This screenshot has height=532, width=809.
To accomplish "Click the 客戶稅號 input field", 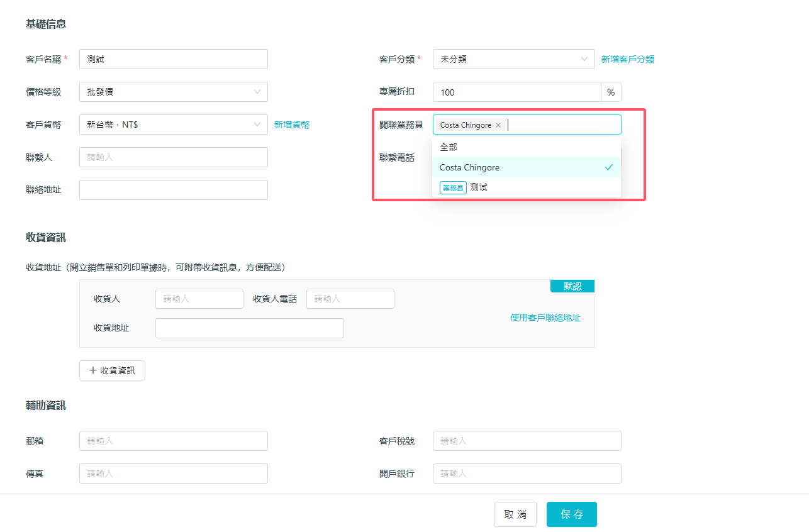I will (527, 441).
